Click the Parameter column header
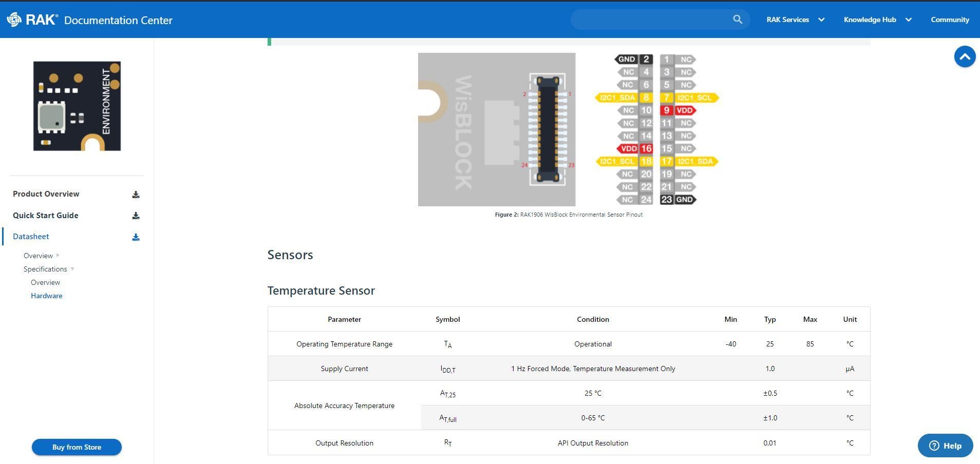The width and height of the screenshot is (980, 464). [344, 319]
